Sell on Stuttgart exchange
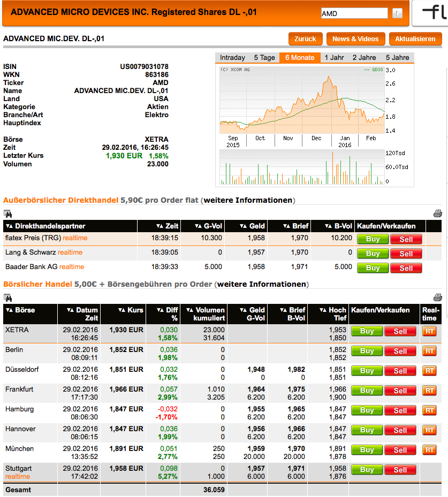The image size is (448, 497). [x=400, y=470]
